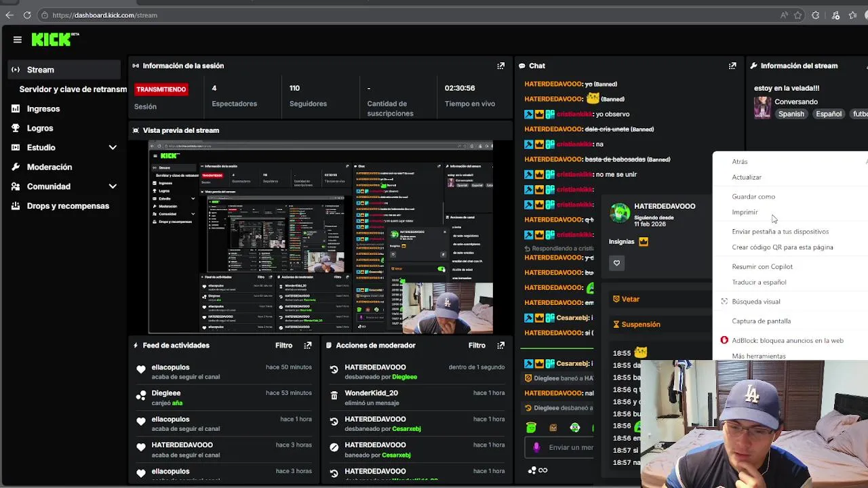Pop out the Acciones de moderador panel
This screenshot has width=868, height=488.
[x=500, y=345]
